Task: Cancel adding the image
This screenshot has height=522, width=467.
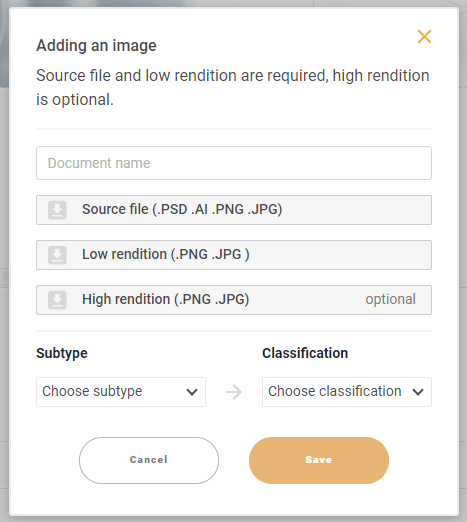Action: (x=149, y=460)
